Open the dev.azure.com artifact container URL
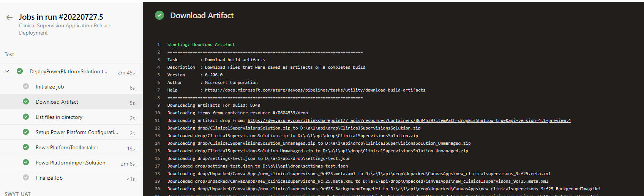The image size is (644, 196). coord(409,120)
